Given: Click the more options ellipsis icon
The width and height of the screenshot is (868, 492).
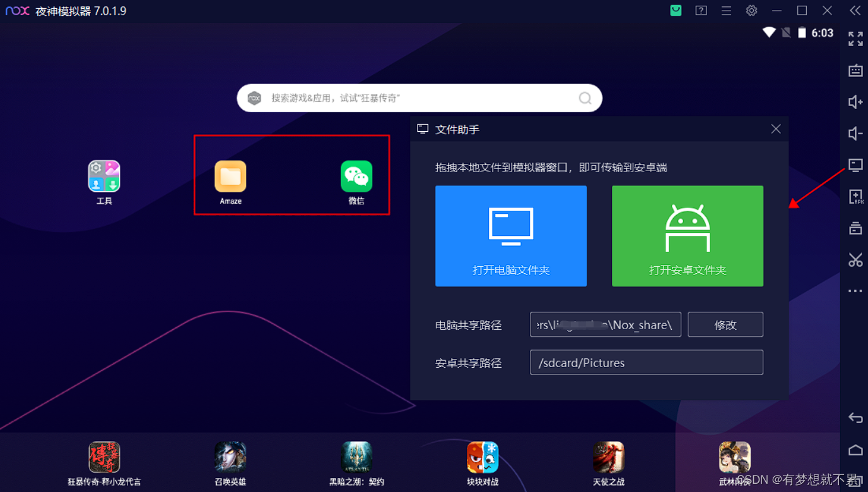Looking at the screenshot, I should coord(855,291).
